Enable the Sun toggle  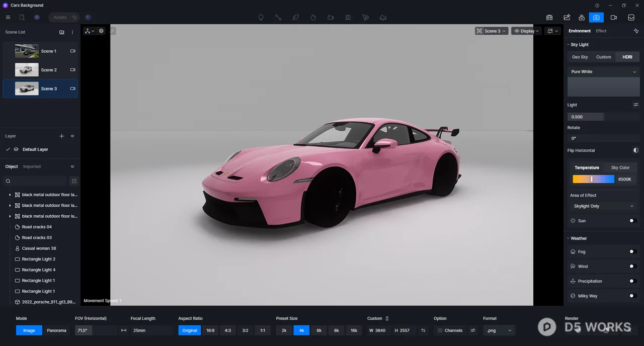pyautogui.click(x=633, y=221)
